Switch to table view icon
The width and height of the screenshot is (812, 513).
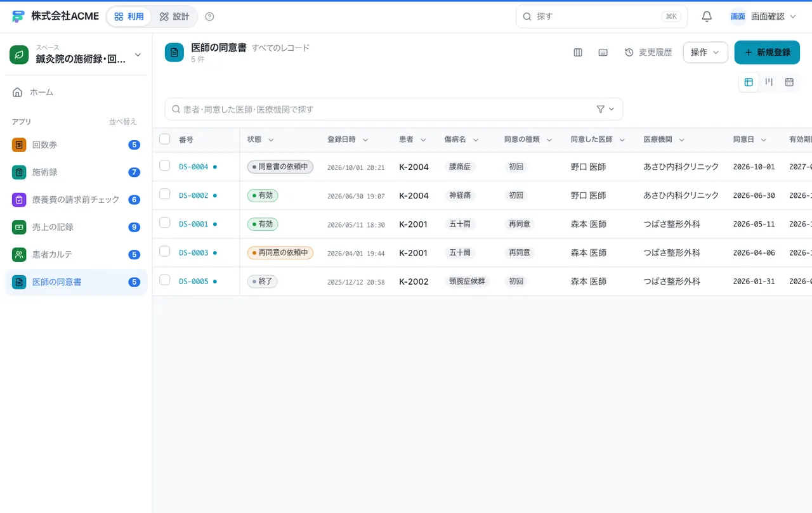(749, 82)
